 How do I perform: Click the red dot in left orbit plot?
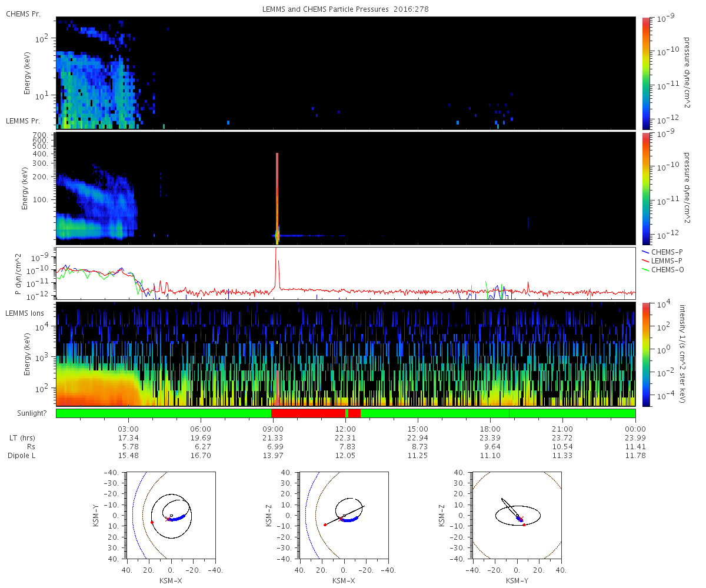point(152,522)
